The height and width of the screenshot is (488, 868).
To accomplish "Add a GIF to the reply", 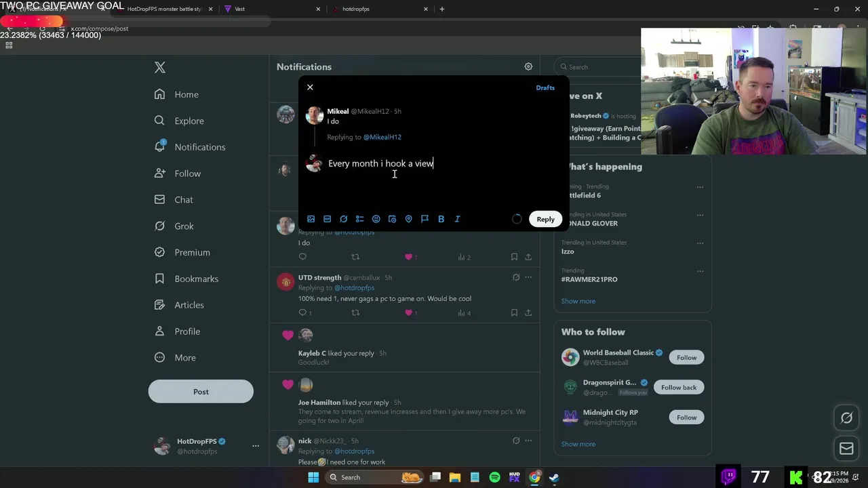I will point(327,219).
